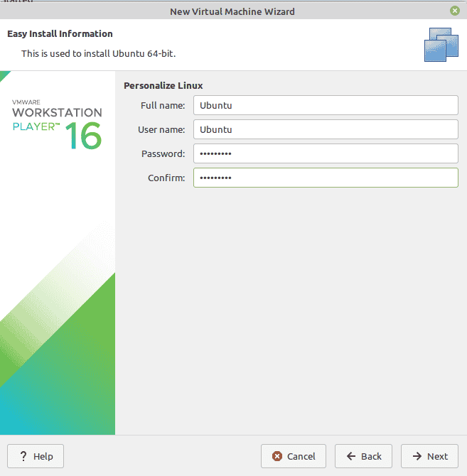
Task: Click the 'New Virtual Machine Wizard' title bar
Action: pos(232,11)
